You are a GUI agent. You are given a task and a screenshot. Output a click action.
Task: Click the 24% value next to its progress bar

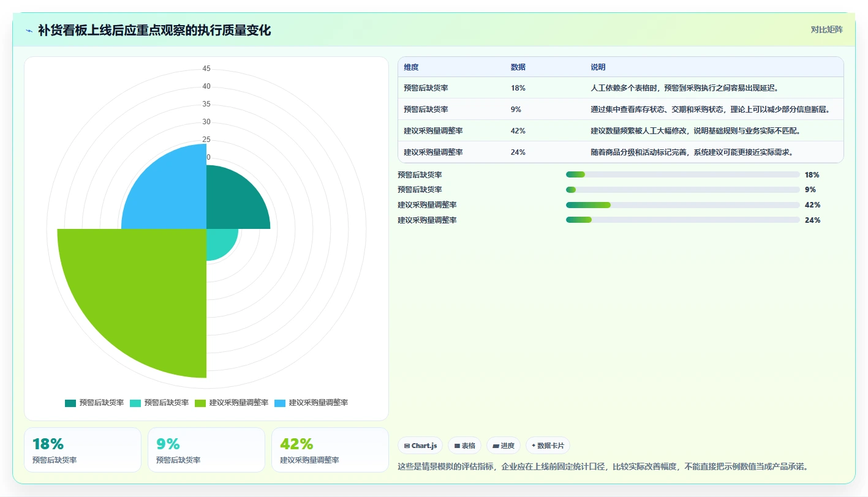tap(812, 220)
